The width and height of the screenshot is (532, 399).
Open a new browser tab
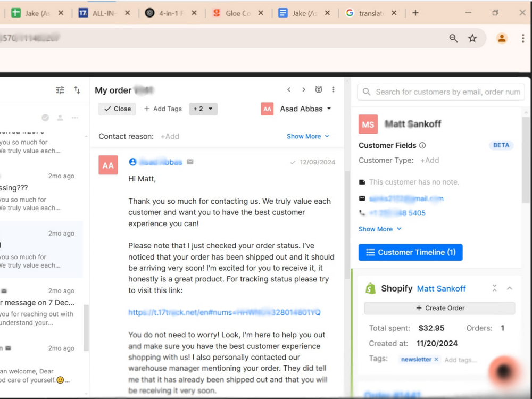tap(415, 13)
